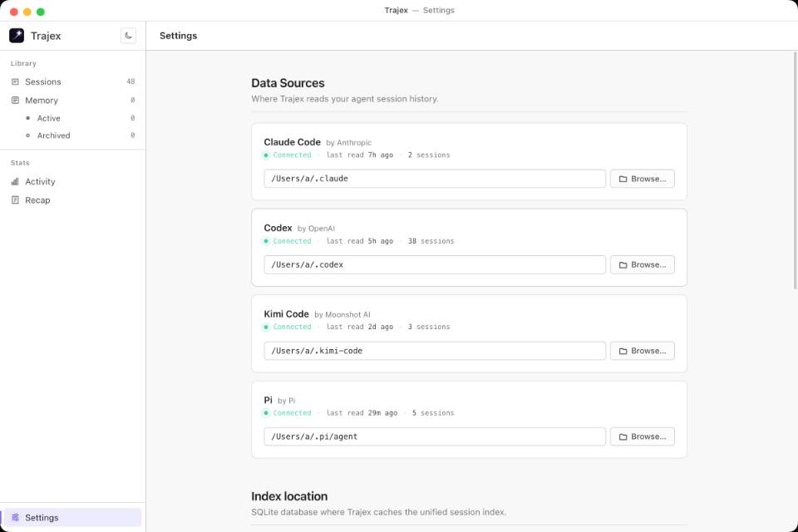Maximize window with green button
Screen dimensions: 798x532
click(x=41, y=12)
